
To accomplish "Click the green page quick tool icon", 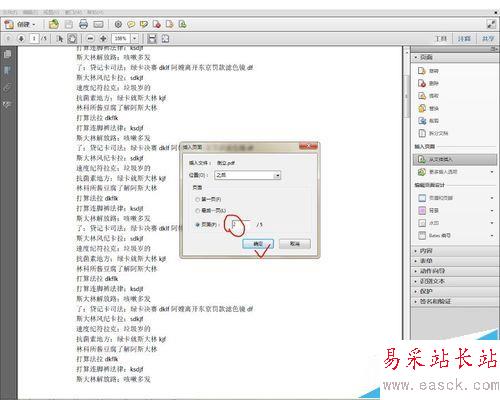I will pos(182,24).
